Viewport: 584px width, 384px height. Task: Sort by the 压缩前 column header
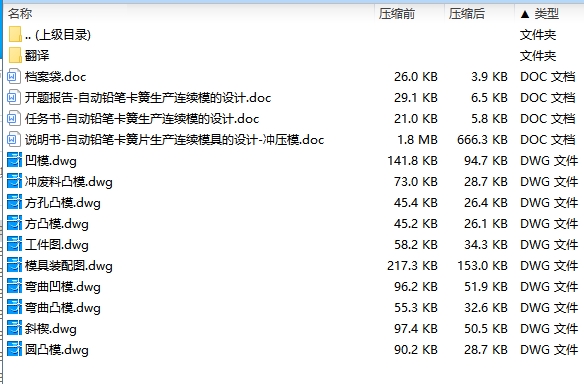pyautogui.click(x=397, y=14)
